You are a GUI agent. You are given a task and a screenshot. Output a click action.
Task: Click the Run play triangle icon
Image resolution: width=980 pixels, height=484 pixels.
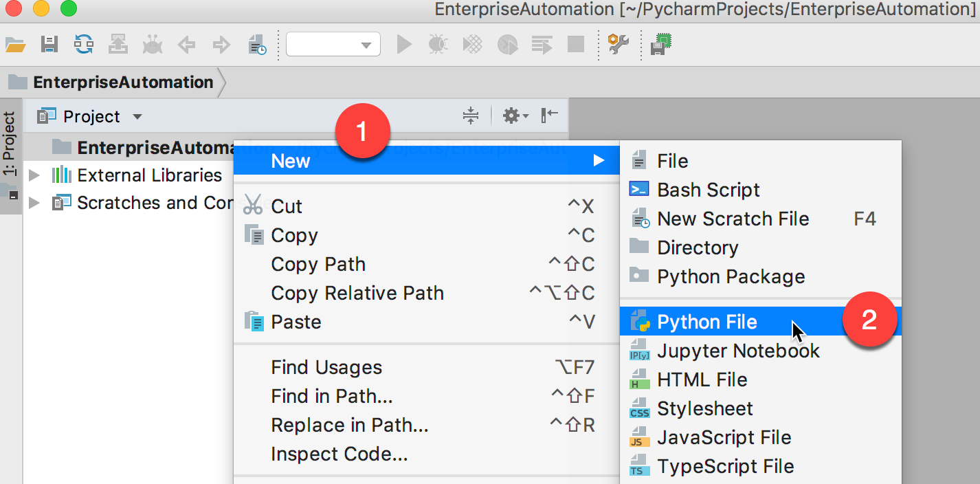pos(404,45)
